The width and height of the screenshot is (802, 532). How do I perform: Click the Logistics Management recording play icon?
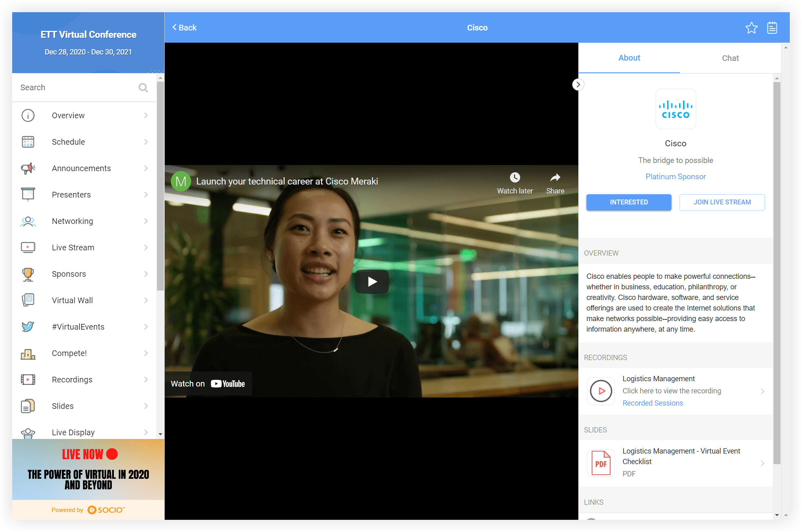pos(601,391)
